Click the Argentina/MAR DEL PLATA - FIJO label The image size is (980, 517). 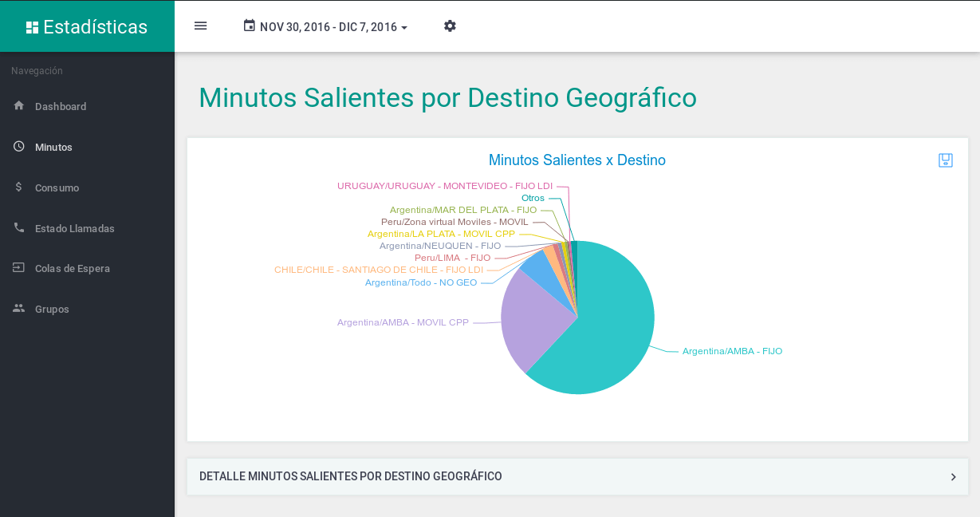[463, 210]
